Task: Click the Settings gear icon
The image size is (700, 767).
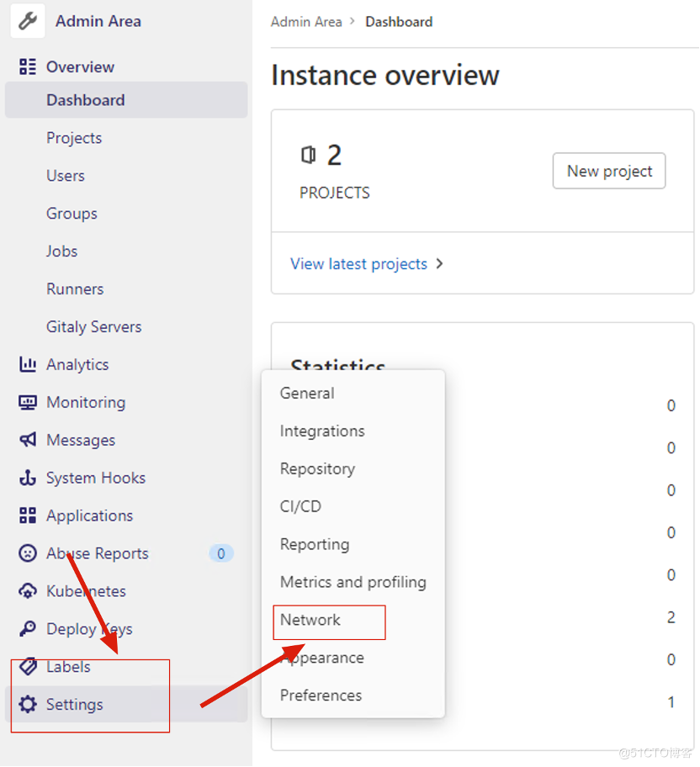Action: pos(28,704)
